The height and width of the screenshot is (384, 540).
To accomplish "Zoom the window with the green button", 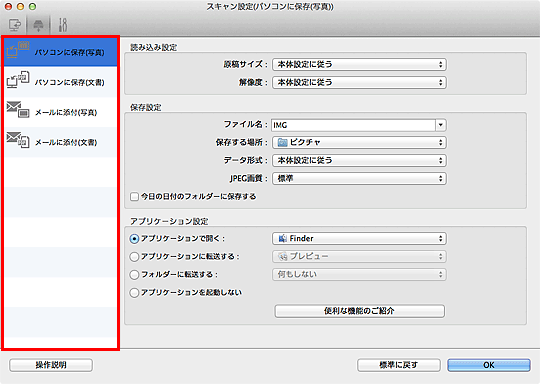I will pos(32,6).
